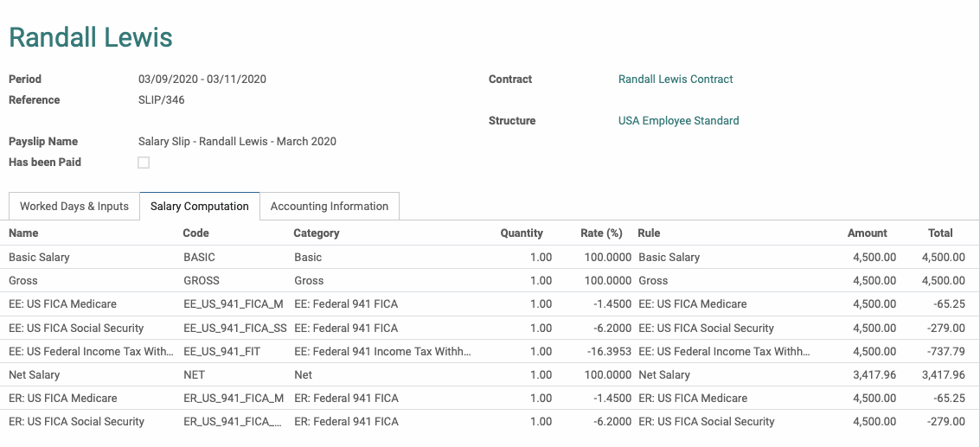Screen dimensions: 980x447
Task: Select the reference SLIP/346 value
Action: click(x=161, y=100)
